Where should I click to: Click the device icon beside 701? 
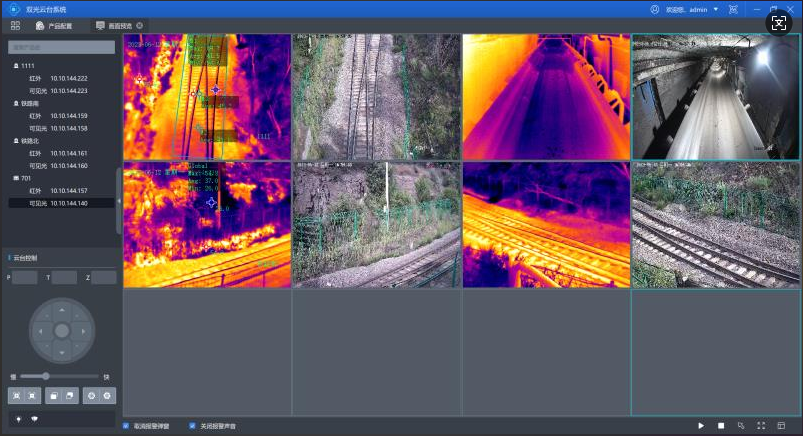[16, 178]
